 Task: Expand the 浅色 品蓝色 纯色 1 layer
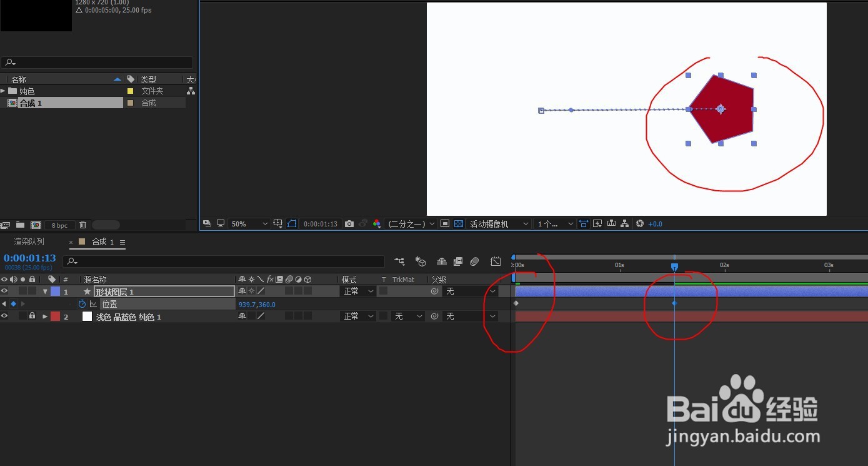click(45, 317)
